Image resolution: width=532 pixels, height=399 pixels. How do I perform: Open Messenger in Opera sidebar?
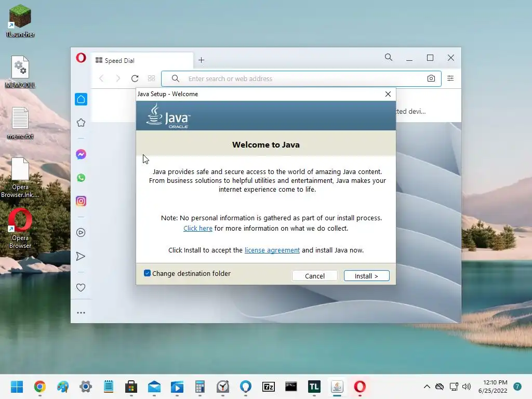(x=81, y=154)
